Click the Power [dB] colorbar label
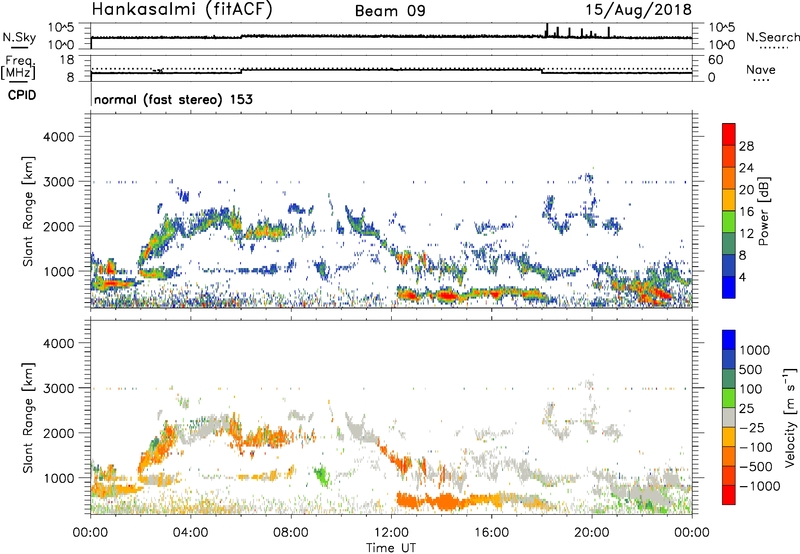Image resolution: width=800 pixels, height=554 pixels. 763,211
